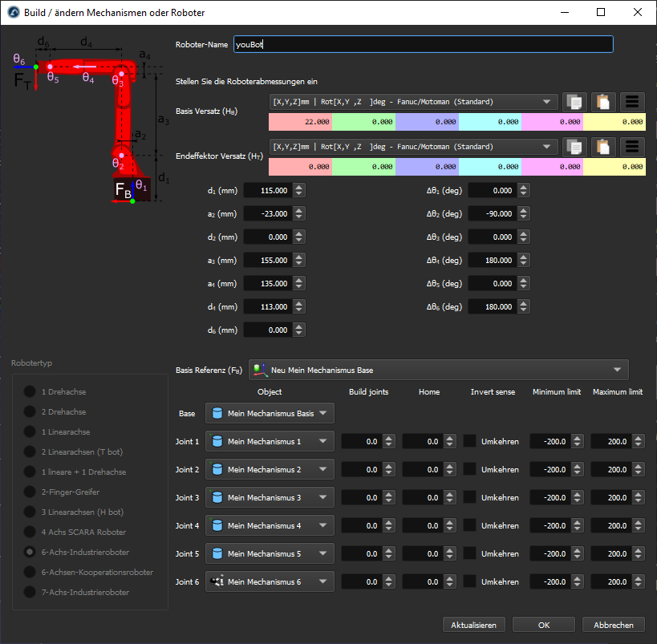Screen dimensions: 657x644
Task: Paste pose values into Endeffektor Versatz
Action: pyautogui.click(x=603, y=147)
